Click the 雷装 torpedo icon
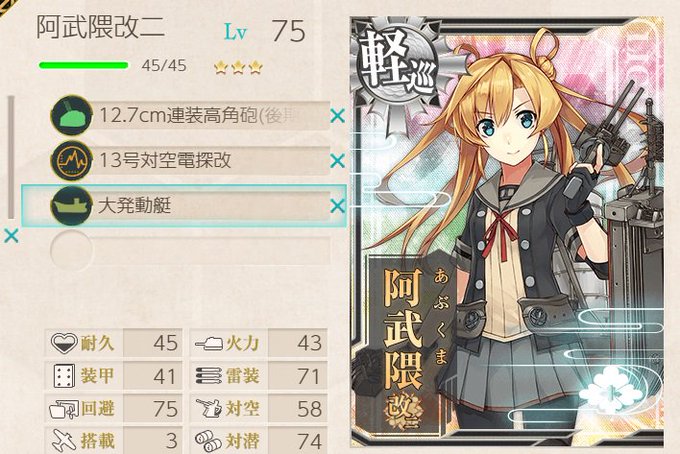The width and height of the screenshot is (680, 454). [x=209, y=376]
